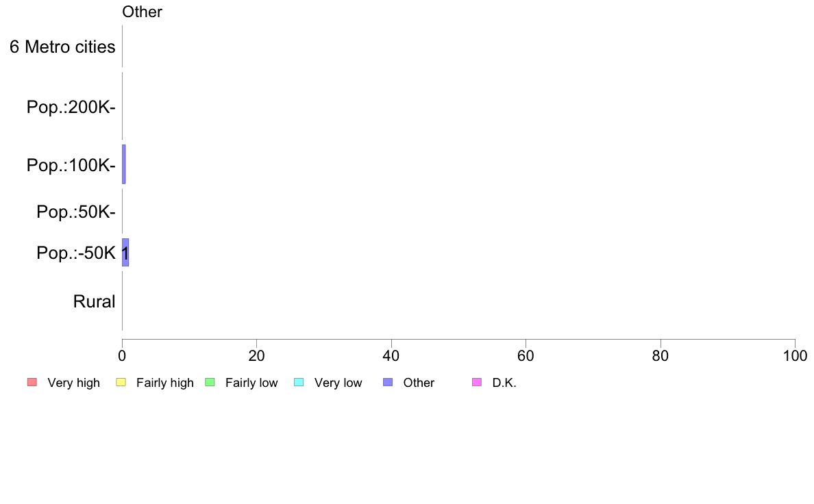Click the 60 tick label on x-axis
The height and width of the screenshot is (504, 814).
526,355
